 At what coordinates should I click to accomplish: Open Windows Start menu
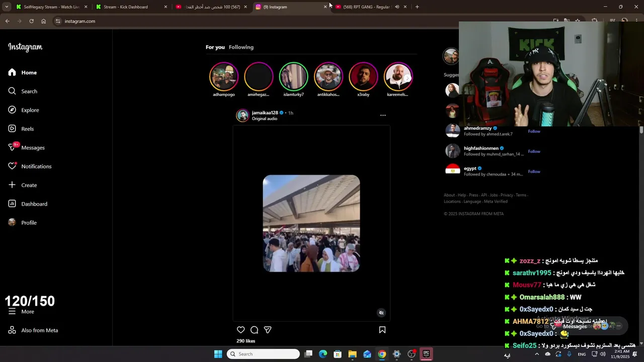click(x=218, y=354)
